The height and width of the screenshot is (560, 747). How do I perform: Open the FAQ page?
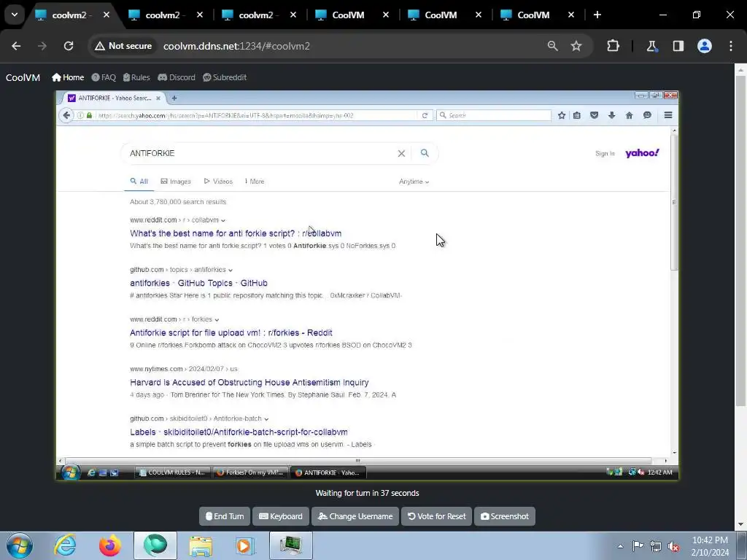click(x=104, y=77)
